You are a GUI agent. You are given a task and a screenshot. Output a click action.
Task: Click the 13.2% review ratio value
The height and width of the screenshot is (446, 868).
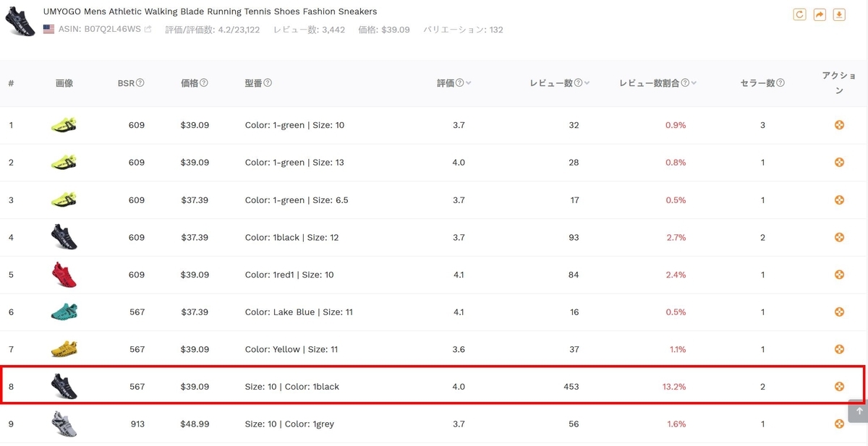point(674,387)
